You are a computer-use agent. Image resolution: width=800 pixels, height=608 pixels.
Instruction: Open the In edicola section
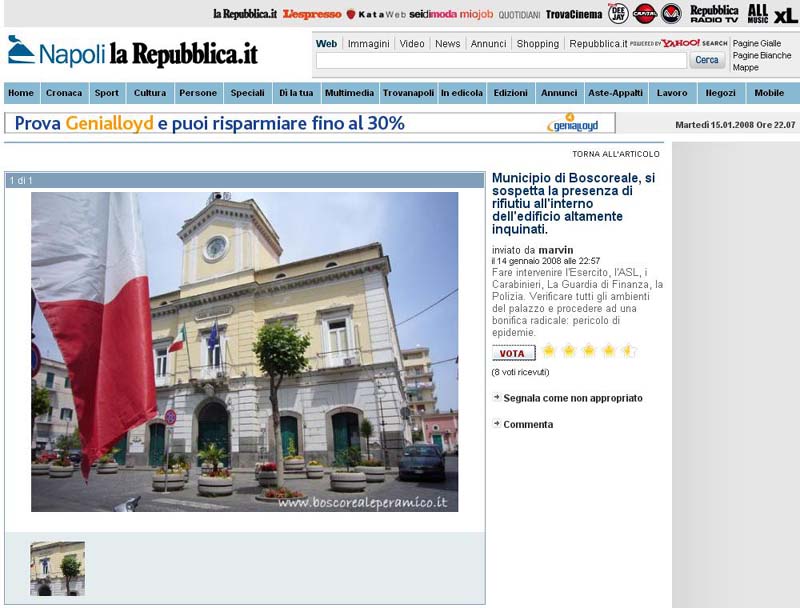(x=462, y=93)
